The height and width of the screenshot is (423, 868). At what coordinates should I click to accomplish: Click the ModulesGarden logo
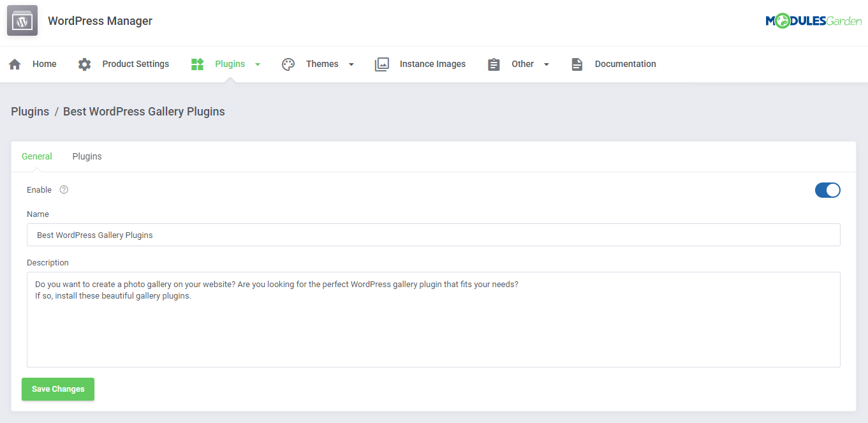click(814, 20)
